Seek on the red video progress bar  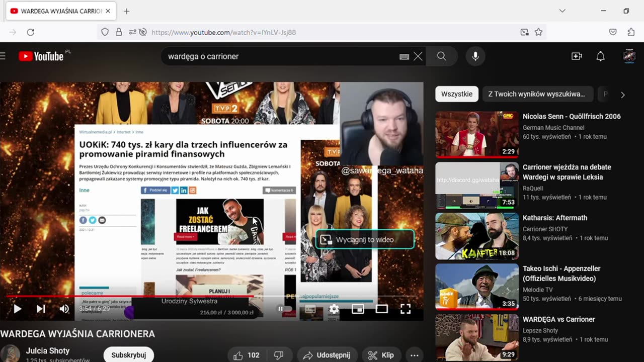pos(211,296)
